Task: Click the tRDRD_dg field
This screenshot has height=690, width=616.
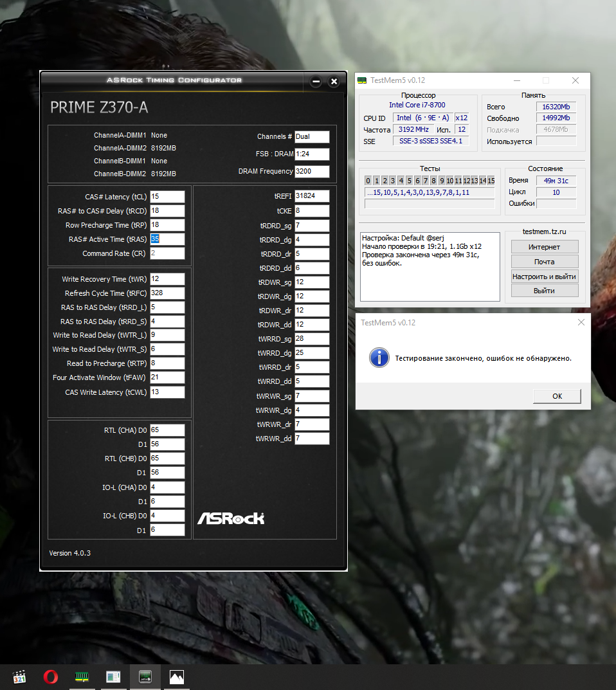Action: point(312,240)
